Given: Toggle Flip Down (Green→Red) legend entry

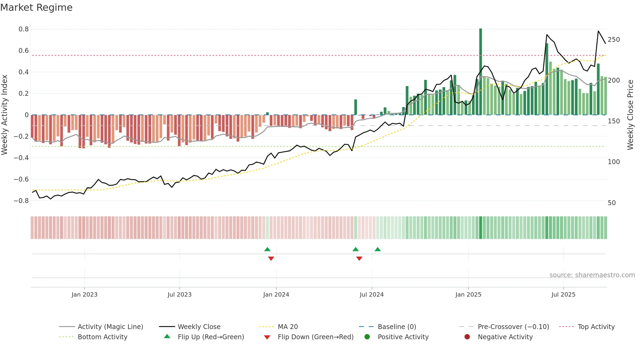Looking at the screenshot, I should [x=309, y=337].
